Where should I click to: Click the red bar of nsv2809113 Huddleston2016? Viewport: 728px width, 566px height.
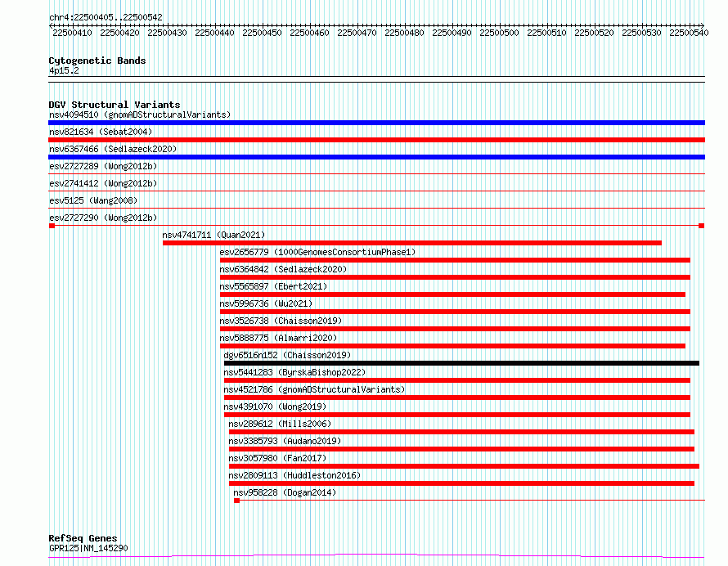tap(461, 483)
